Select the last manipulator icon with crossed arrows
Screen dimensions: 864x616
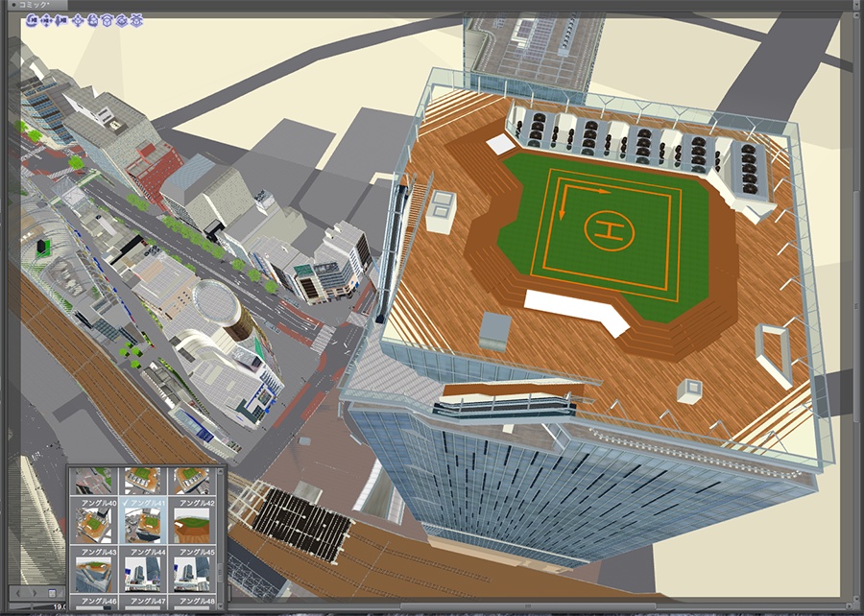point(136,20)
